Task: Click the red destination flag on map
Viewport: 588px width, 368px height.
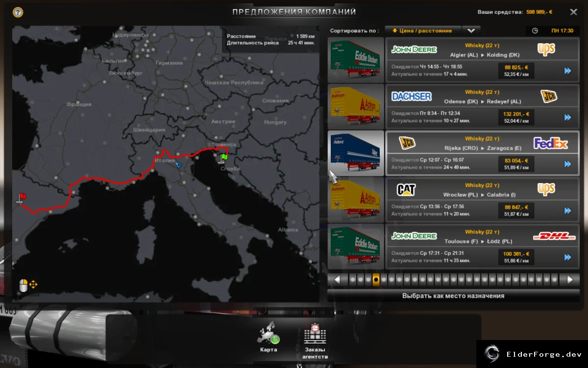Action: 22,198
